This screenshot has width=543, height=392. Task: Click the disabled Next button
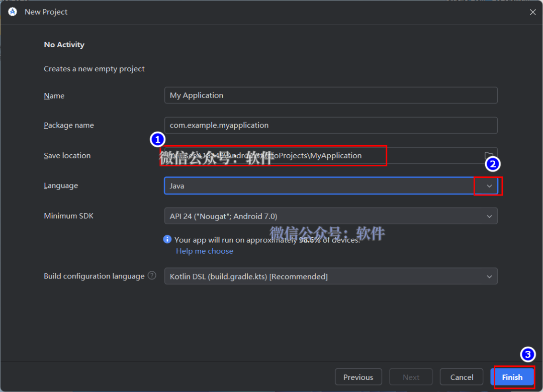point(411,377)
